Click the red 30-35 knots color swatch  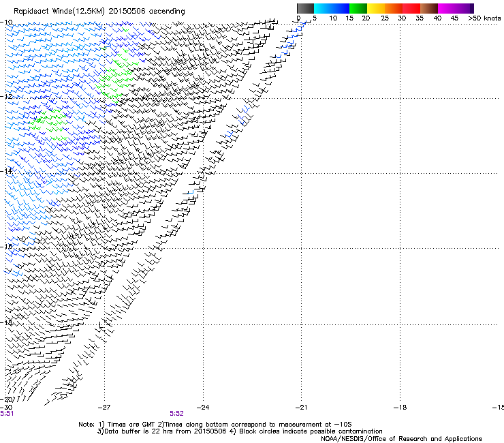click(411, 8)
